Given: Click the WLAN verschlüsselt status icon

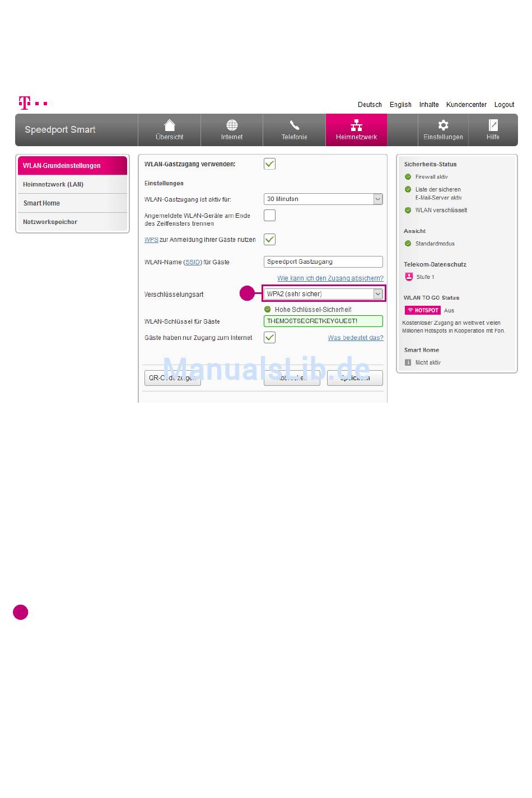Looking at the screenshot, I should point(408,211).
